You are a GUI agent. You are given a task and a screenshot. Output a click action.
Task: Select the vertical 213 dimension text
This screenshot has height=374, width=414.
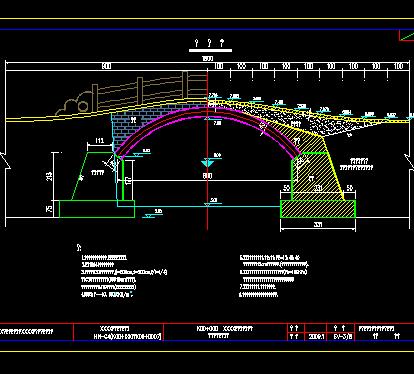tap(49, 176)
